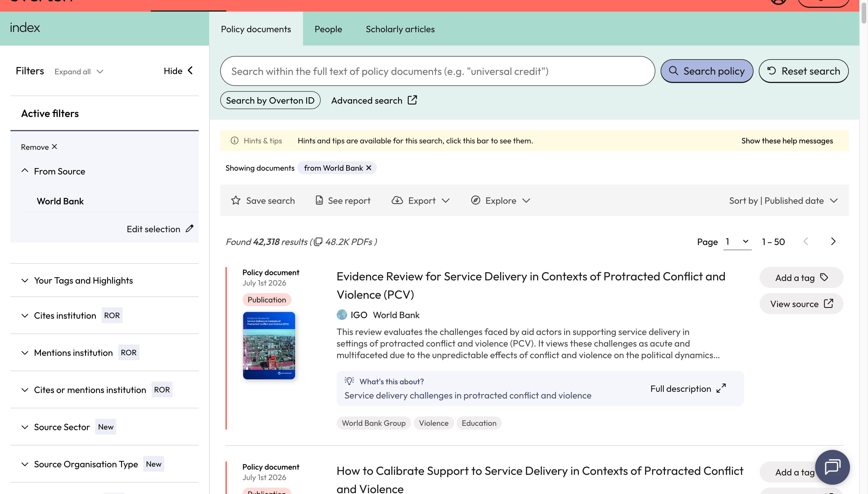Click the See report document icon
Screen dimensions: 868x494
tap(319, 200)
